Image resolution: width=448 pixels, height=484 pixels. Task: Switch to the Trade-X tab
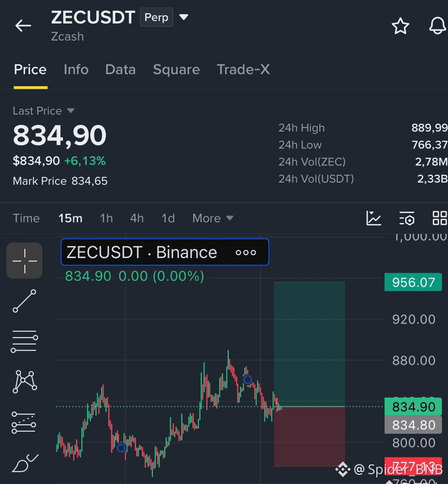pyautogui.click(x=243, y=69)
